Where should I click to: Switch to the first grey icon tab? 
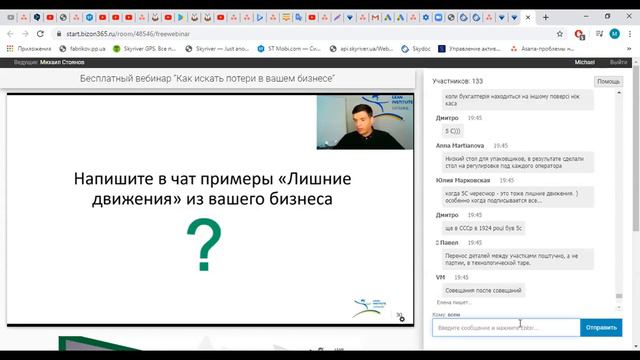coord(11,18)
